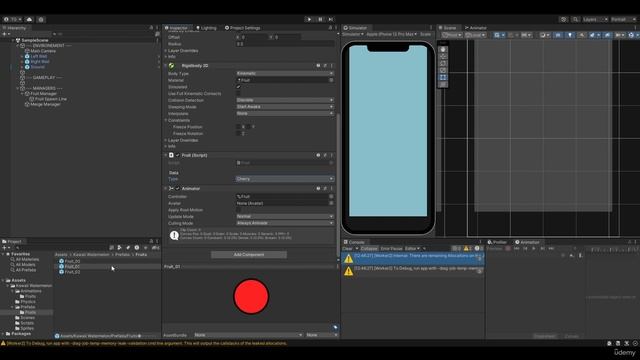640x360 pixels.
Task: Select Left Wall object in the Hierarchy
Action: pyautogui.click(x=39, y=56)
